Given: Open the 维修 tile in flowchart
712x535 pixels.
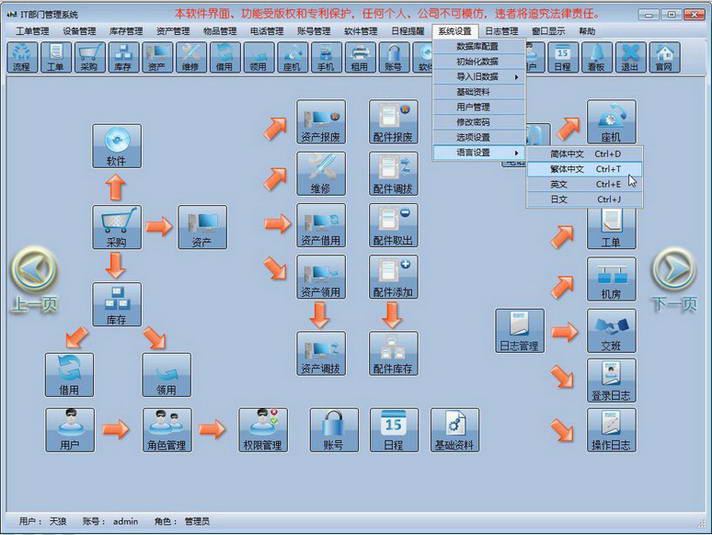Looking at the screenshot, I should coord(321,173).
